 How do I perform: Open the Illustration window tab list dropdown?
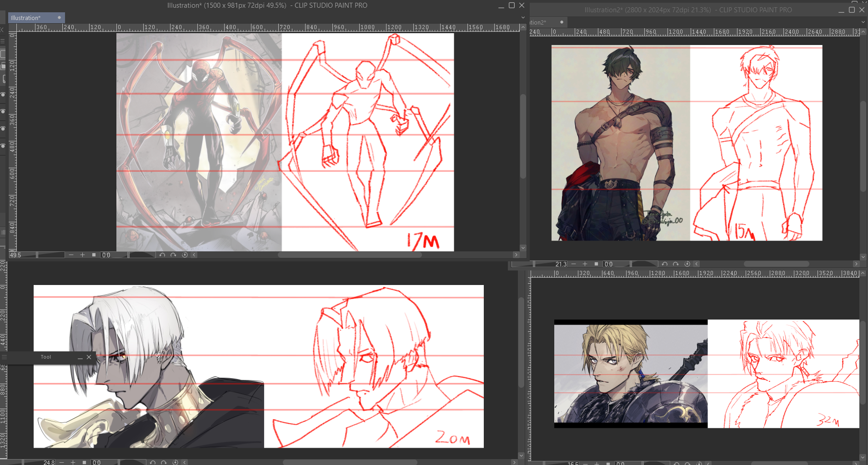tap(523, 18)
